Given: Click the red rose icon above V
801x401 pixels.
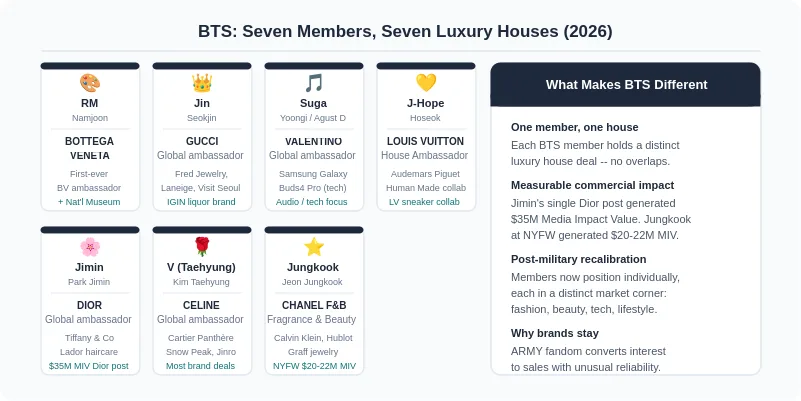Looking at the screenshot, I should 201,247.
